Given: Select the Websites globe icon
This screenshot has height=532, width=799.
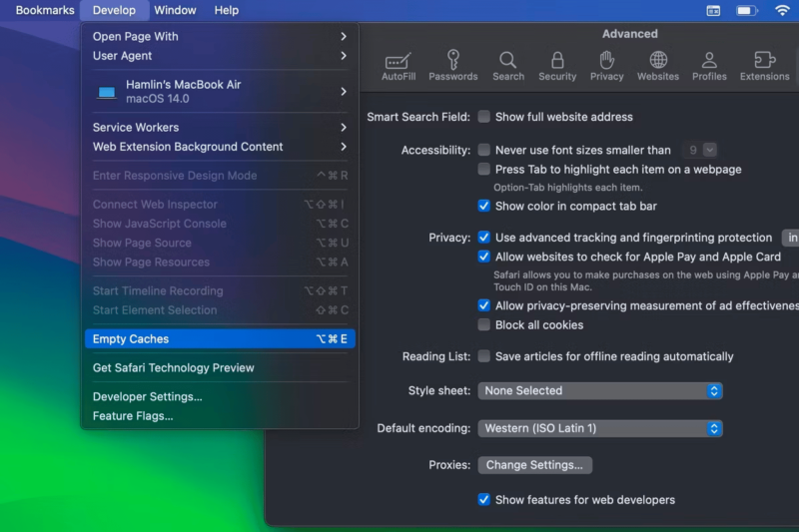Looking at the screenshot, I should (658, 66).
